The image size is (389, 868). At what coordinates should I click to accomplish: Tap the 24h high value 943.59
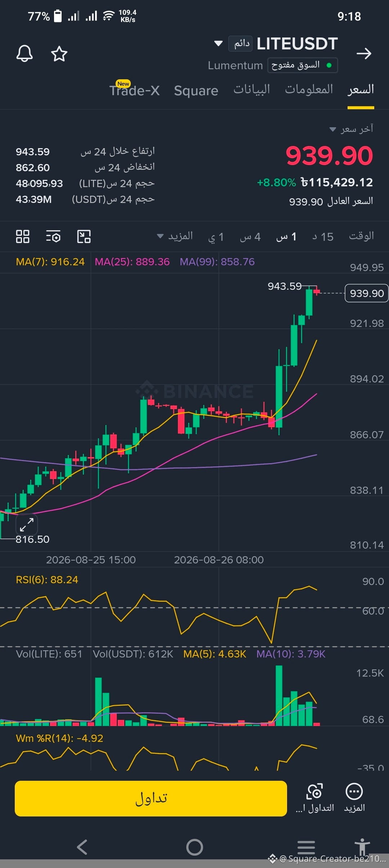[x=33, y=152]
